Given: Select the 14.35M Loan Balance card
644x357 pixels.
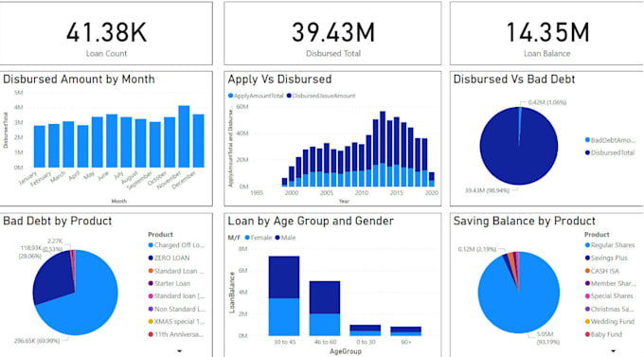Looking at the screenshot, I should (546, 33).
